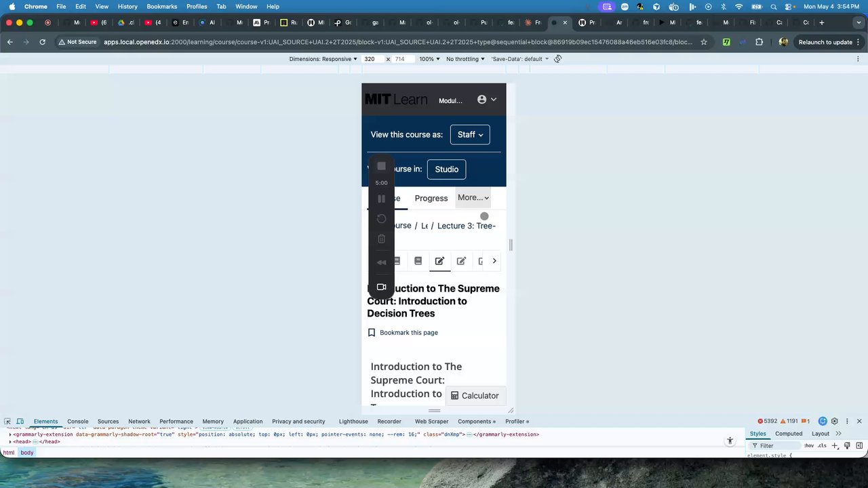Image resolution: width=868 pixels, height=488 pixels.
Task: Open the user account menu chevron
Action: click(494, 100)
